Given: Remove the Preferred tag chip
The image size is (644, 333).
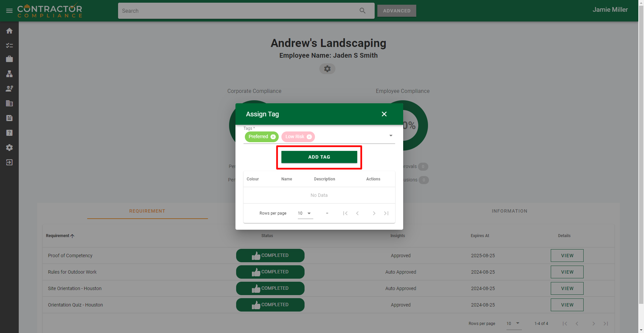Looking at the screenshot, I should pos(273,137).
